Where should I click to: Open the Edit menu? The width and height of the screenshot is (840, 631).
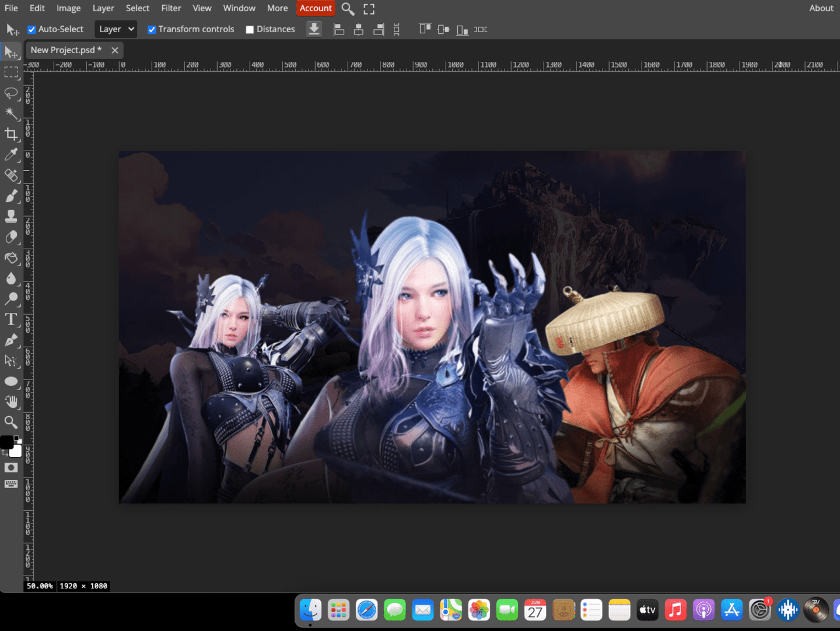[37, 8]
